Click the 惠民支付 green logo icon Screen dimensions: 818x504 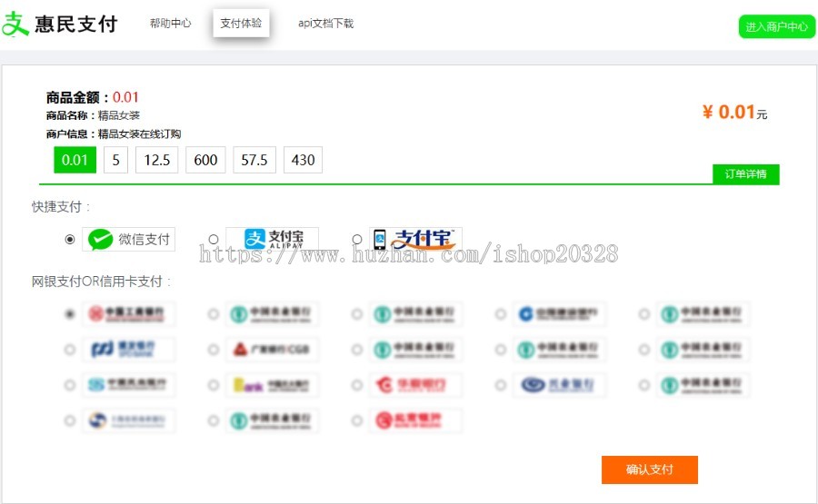point(15,24)
